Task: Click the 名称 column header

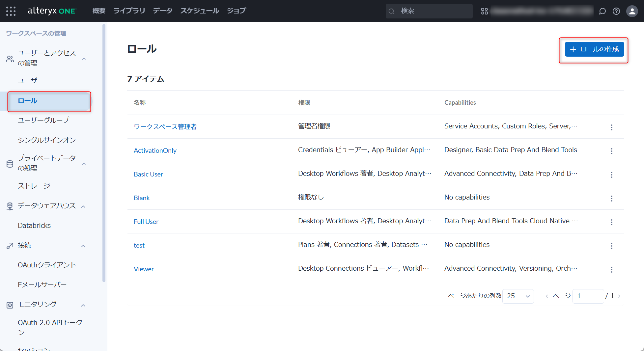Action: tap(140, 103)
